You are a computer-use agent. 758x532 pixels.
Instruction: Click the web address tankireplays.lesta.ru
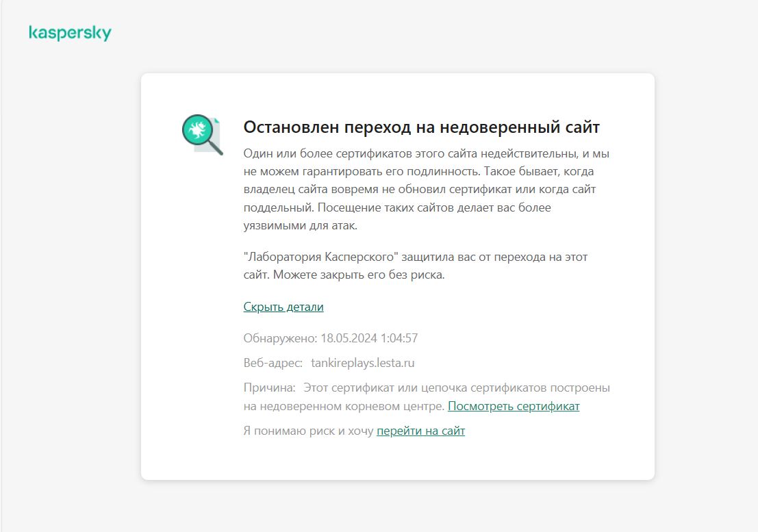click(362, 363)
